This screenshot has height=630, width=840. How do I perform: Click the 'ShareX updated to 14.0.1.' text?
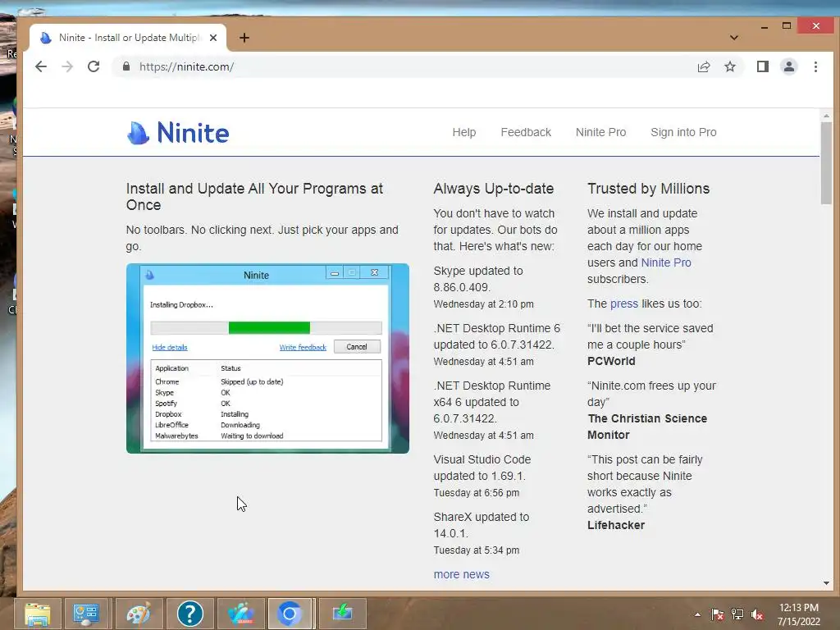(481, 525)
